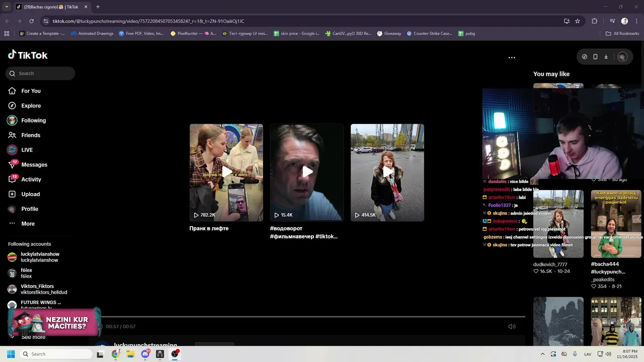The image size is (644, 362).
Task: Open the 'Giveaway' bookmark
Action: [388, 34]
